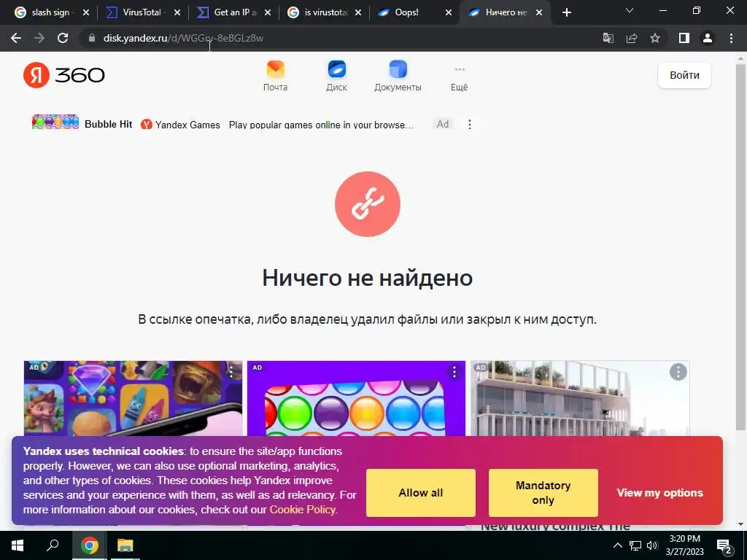The width and height of the screenshot is (747, 560).
Task: Reload the current page
Action: click(63, 38)
